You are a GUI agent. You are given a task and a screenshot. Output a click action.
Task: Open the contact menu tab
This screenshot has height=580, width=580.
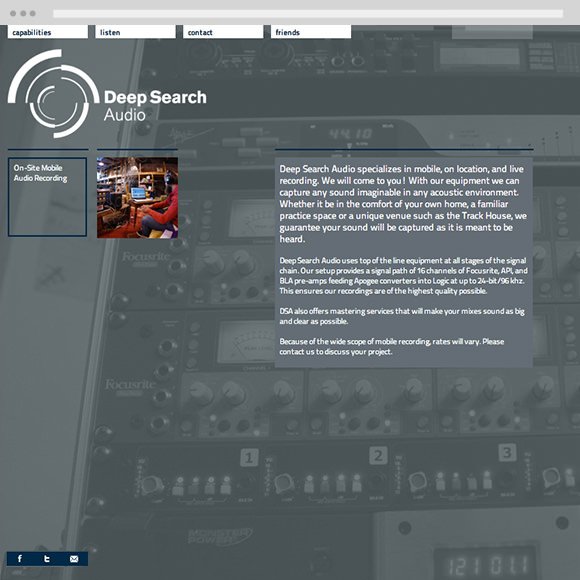point(223,32)
